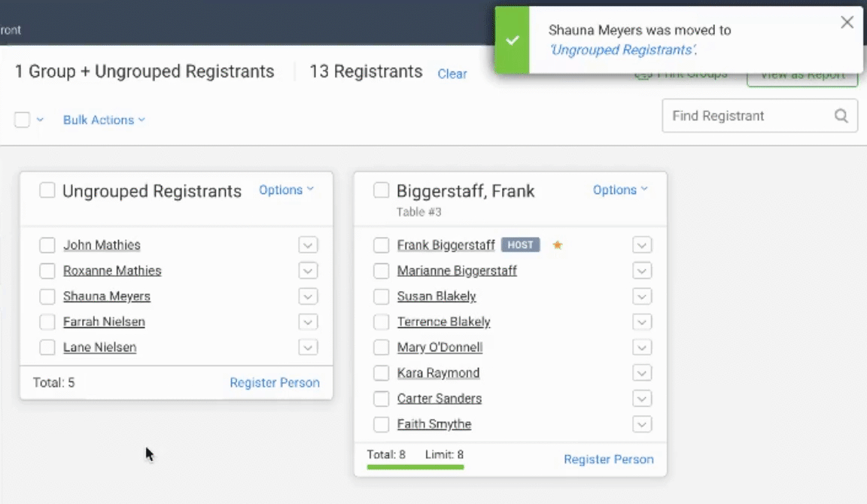The height and width of the screenshot is (504, 867).
Task: Click the HOST badge next to Frank Biggerstaff
Action: 520,244
